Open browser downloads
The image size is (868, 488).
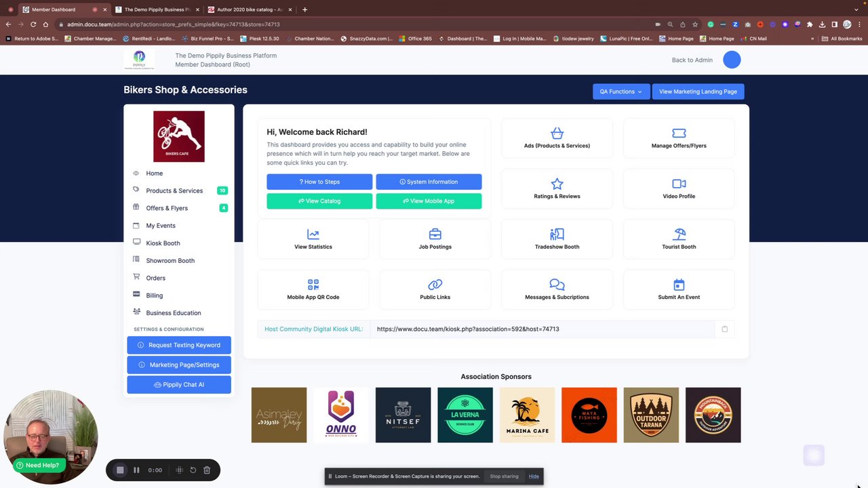(x=822, y=24)
